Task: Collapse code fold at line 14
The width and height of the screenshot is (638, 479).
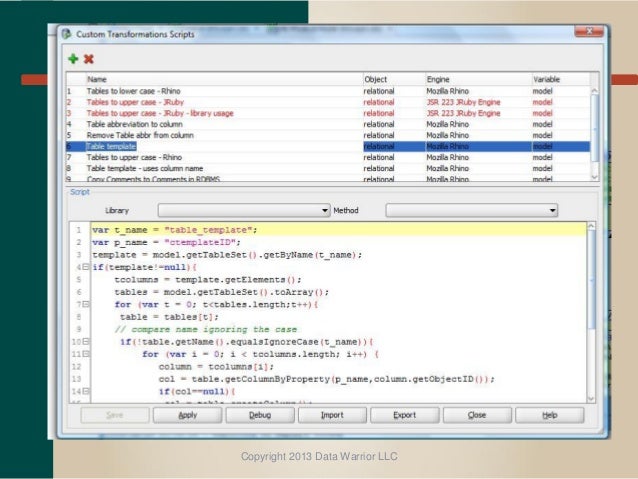Action: coord(85,391)
